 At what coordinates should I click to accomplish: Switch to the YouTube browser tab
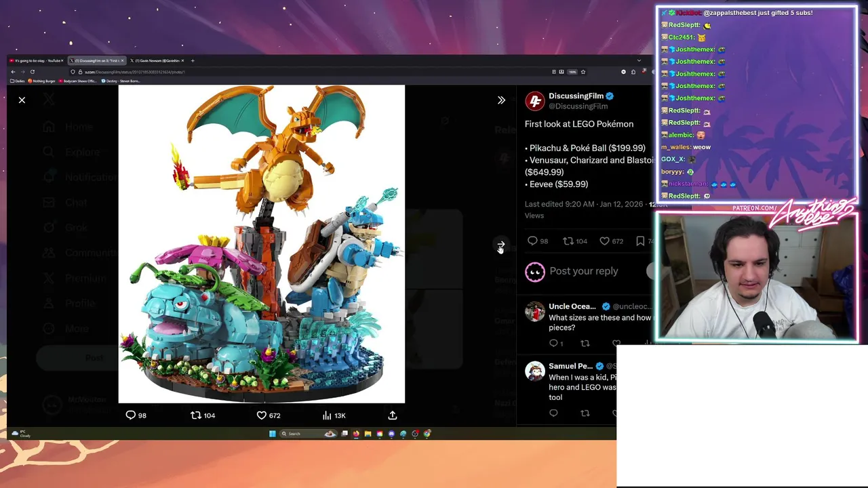pyautogui.click(x=37, y=61)
